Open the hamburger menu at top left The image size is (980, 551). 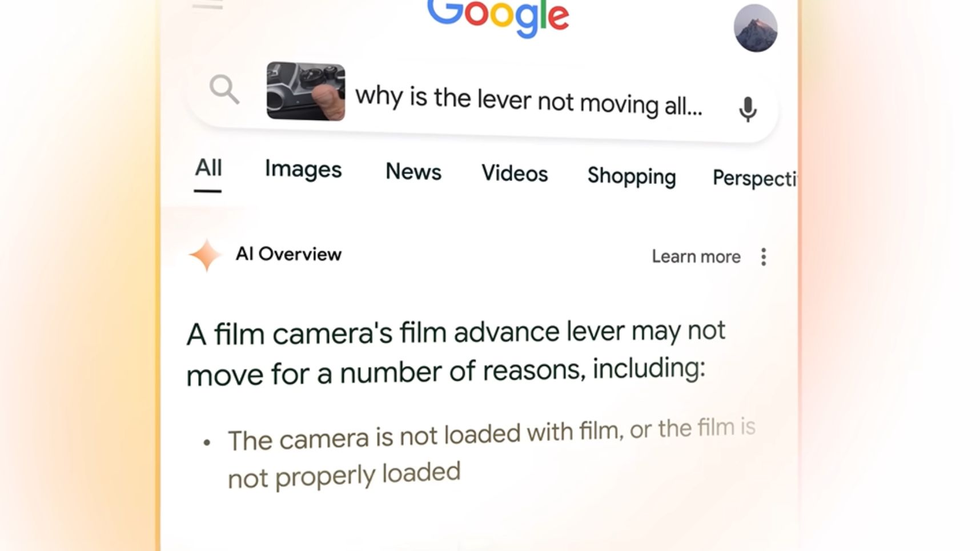[207, 5]
